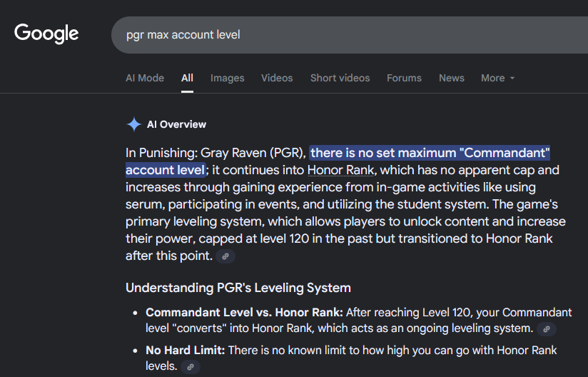Click "Commandant Level vs. Honor Rank:" bold text
The width and height of the screenshot is (588, 377).
tap(244, 313)
